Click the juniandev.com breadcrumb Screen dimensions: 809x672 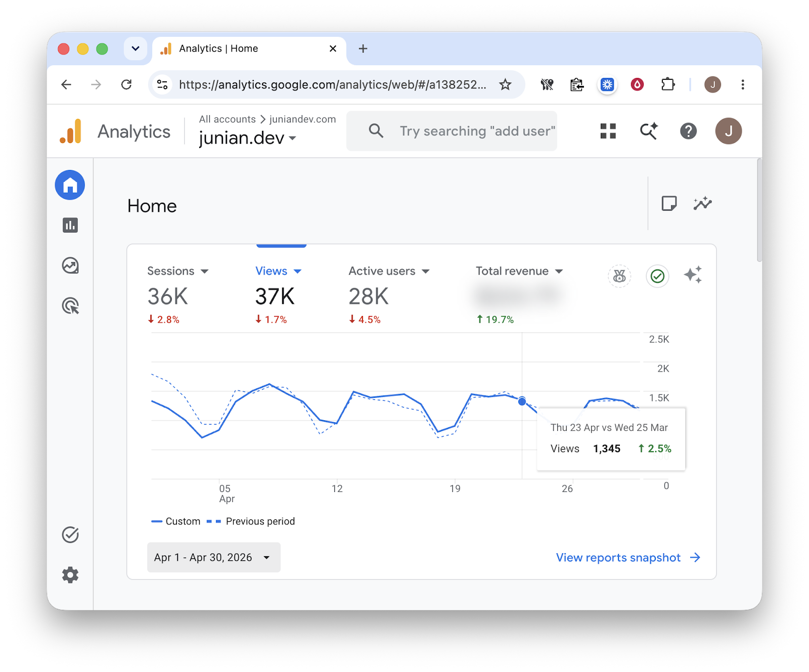302,119
